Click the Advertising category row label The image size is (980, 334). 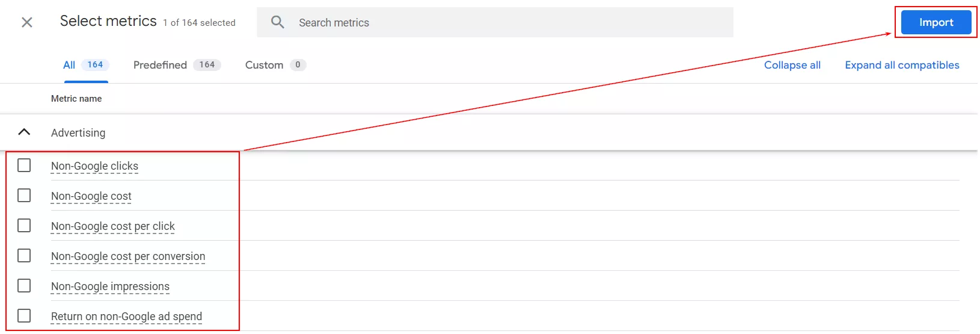pos(78,133)
